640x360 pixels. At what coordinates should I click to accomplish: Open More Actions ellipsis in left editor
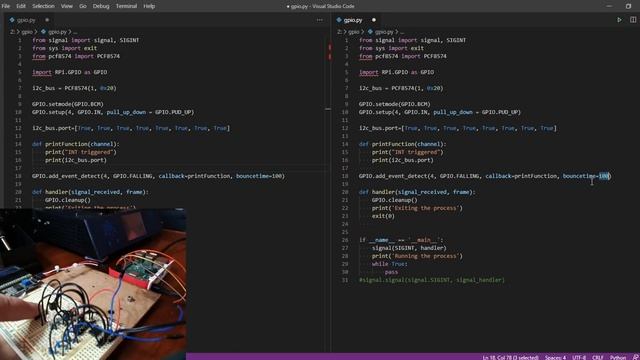[x=320, y=20]
